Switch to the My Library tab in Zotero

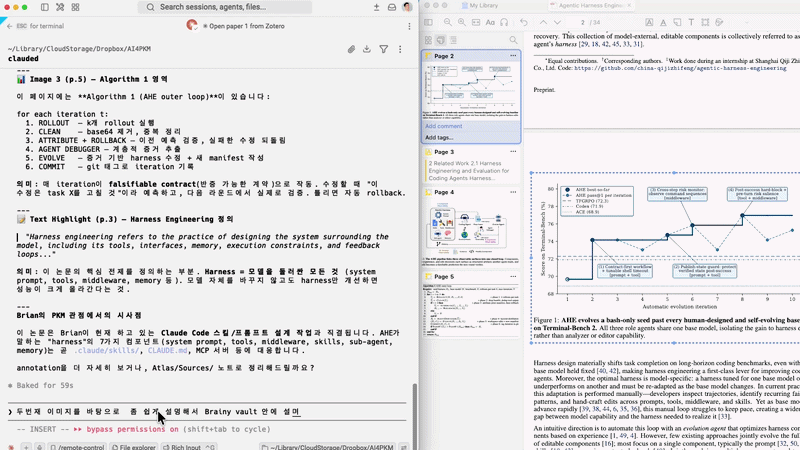pyautogui.click(x=480, y=5)
